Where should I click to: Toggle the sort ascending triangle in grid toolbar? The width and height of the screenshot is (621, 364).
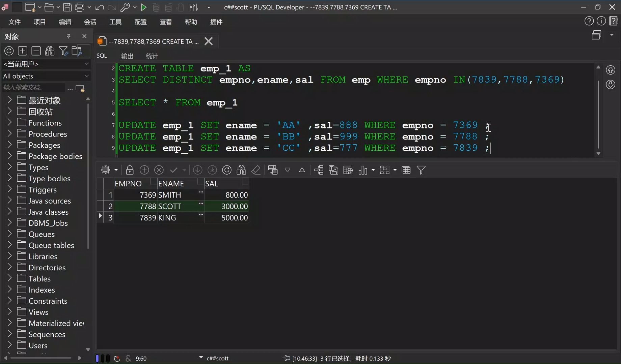coord(302,170)
